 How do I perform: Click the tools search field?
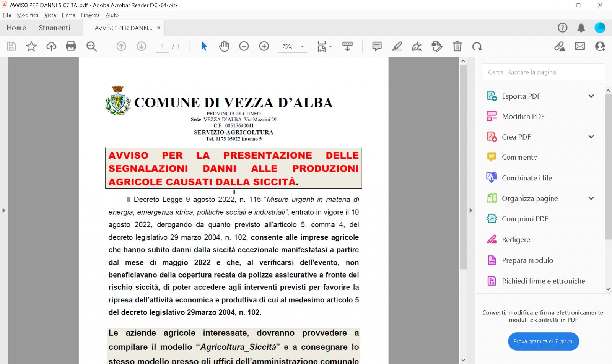click(x=543, y=72)
